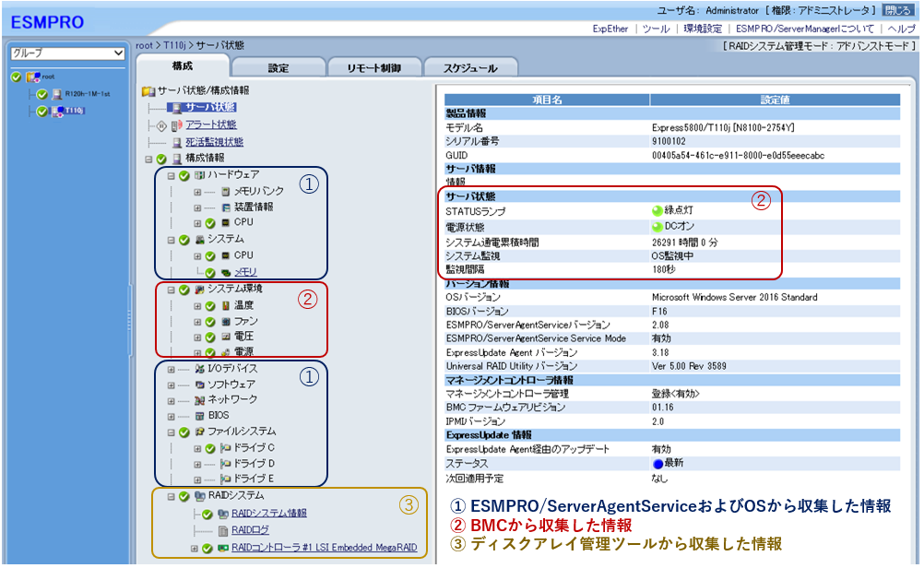Open the RAIDログ link

click(x=250, y=530)
